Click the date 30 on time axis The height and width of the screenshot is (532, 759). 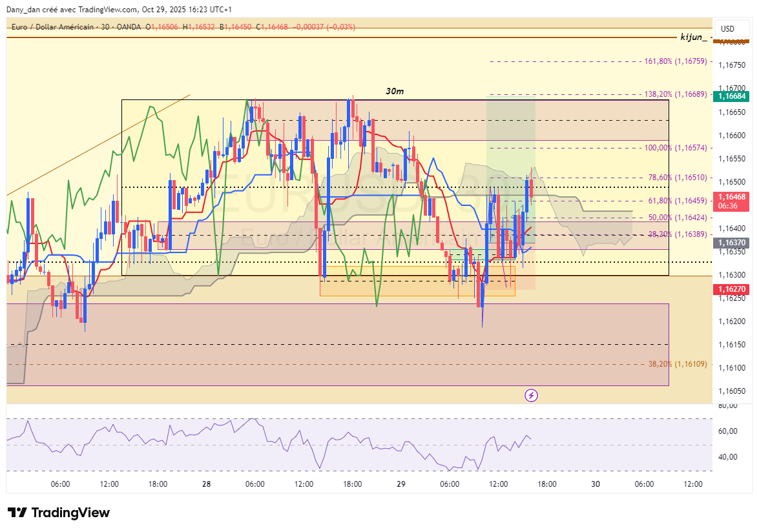(596, 484)
